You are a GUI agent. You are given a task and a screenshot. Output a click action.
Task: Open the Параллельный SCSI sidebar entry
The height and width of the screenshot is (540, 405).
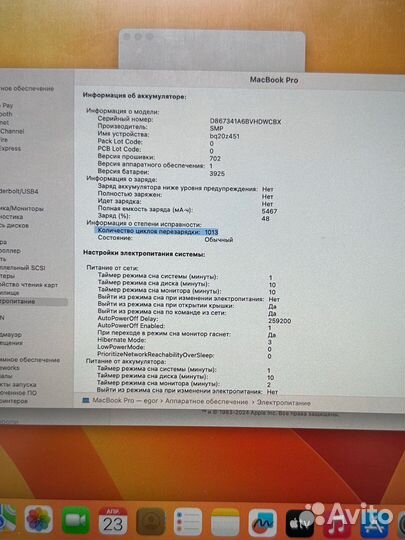tap(22, 268)
